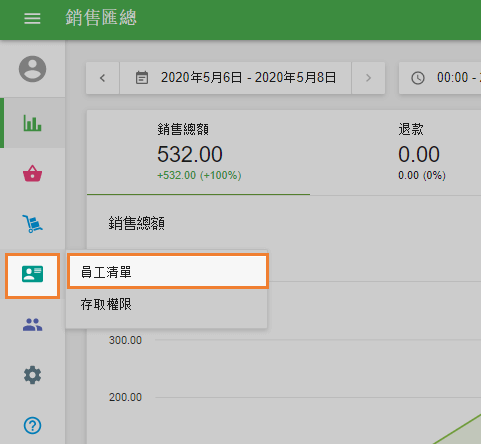Open the help question mark icon
Screen dimensions: 481x444
[x=32, y=425]
